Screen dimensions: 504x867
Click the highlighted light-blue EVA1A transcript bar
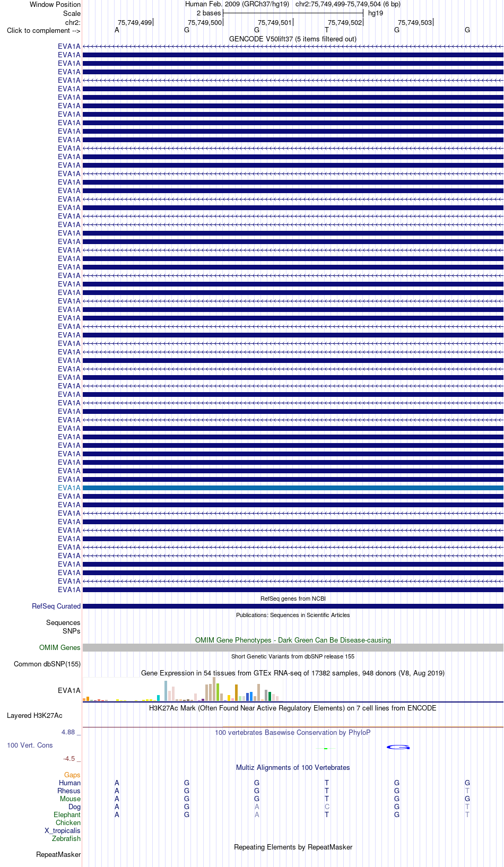[x=293, y=488]
